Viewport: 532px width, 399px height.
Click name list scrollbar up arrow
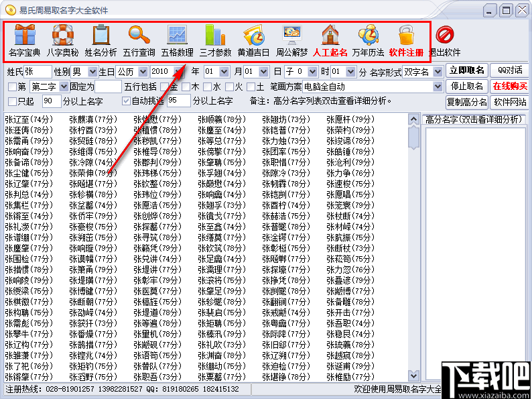(x=413, y=120)
